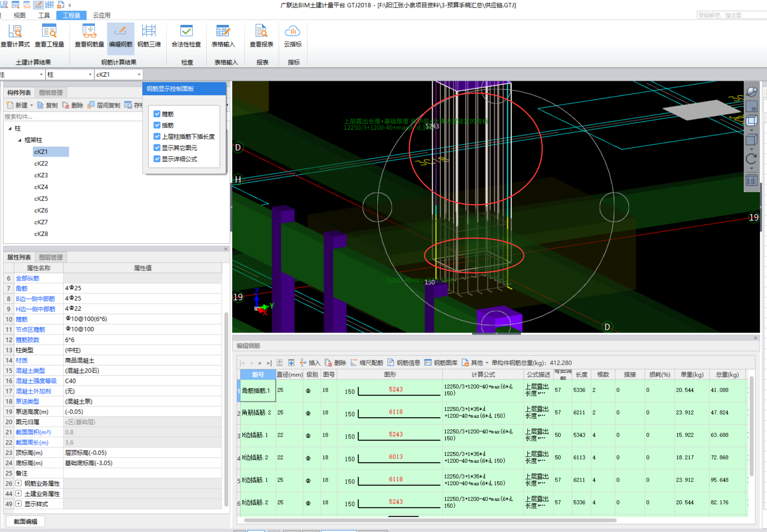Click 复制 in component list toolbar
The width and height of the screenshot is (767, 532).
pyautogui.click(x=47, y=105)
